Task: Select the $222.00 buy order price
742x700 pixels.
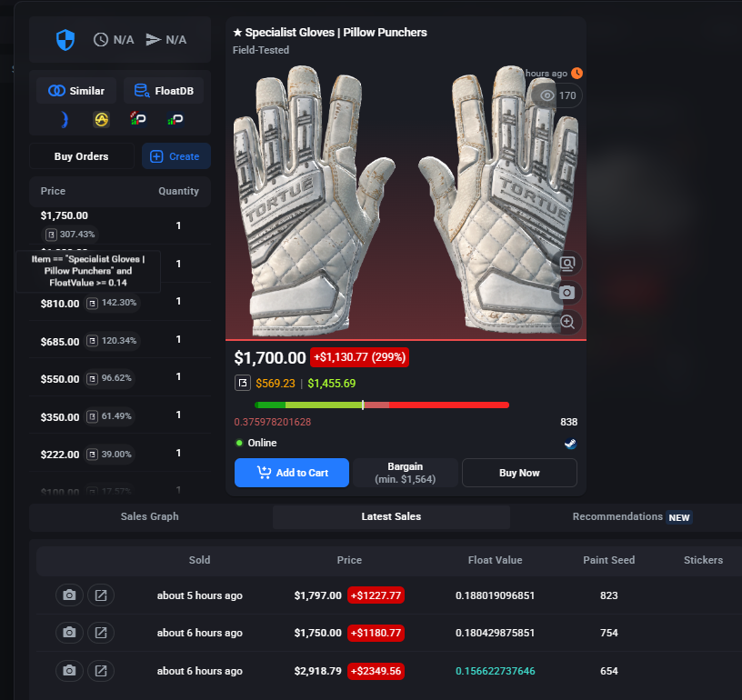Action: (60, 455)
